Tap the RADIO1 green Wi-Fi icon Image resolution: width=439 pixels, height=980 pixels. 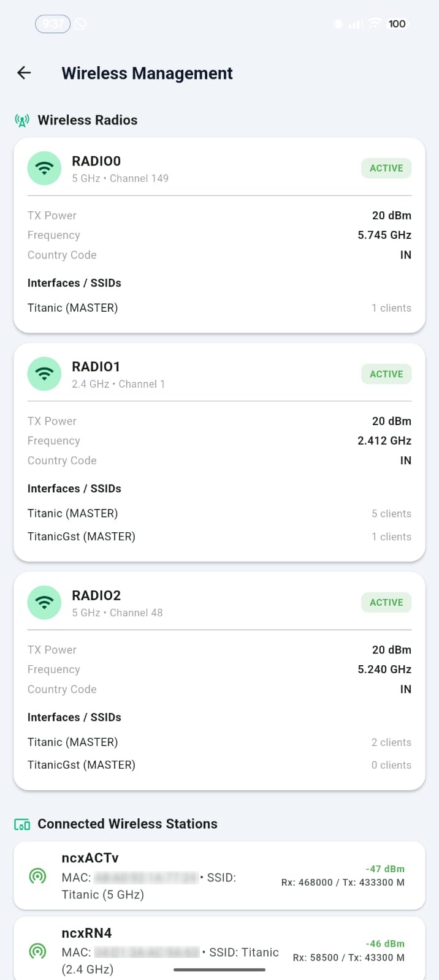tap(44, 374)
